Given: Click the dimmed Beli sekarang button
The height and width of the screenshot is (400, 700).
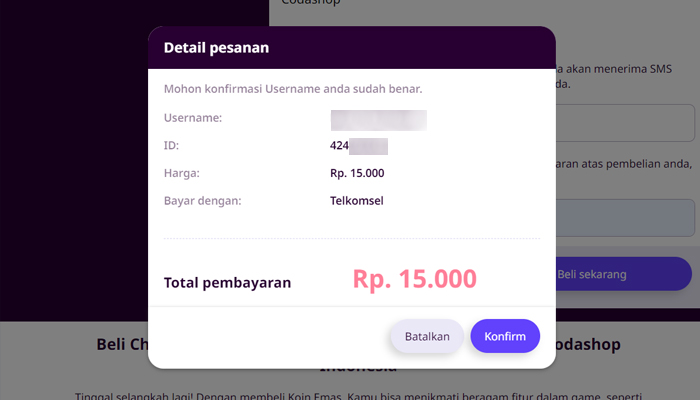Looking at the screenshot, I should 624,274.
